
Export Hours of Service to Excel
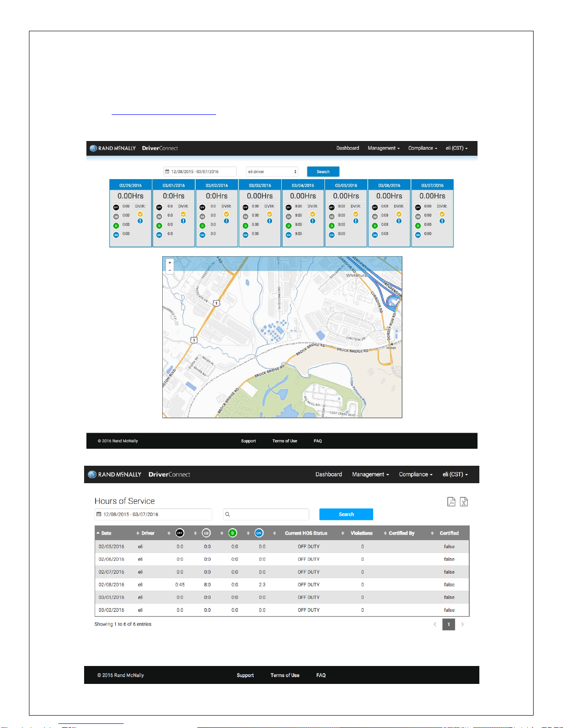(x=464, y=502)
